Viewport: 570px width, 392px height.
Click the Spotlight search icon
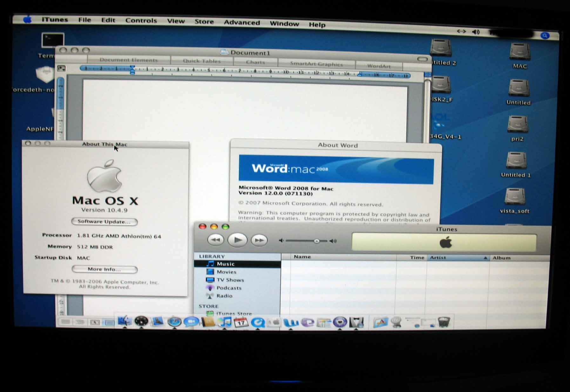tap(545, 36)
